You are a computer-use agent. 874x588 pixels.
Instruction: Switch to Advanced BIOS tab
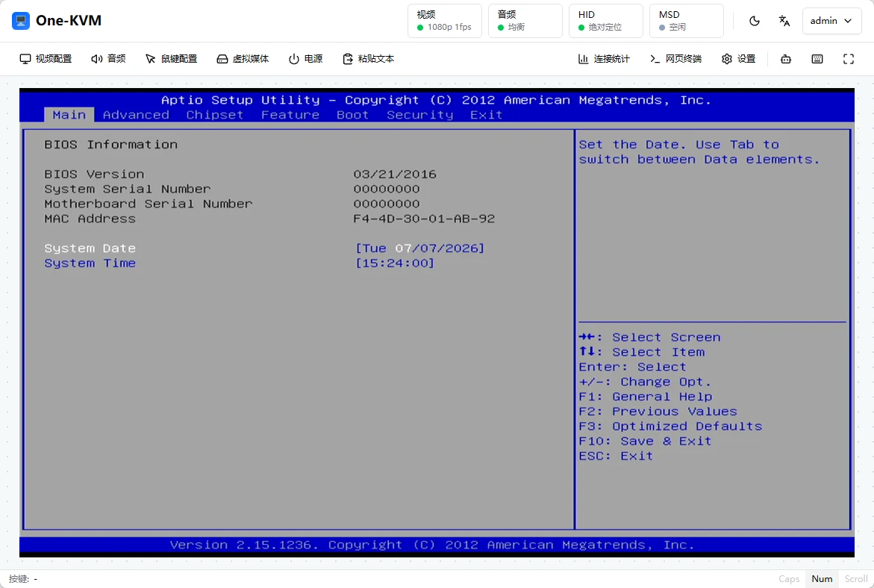coord(136,115)
